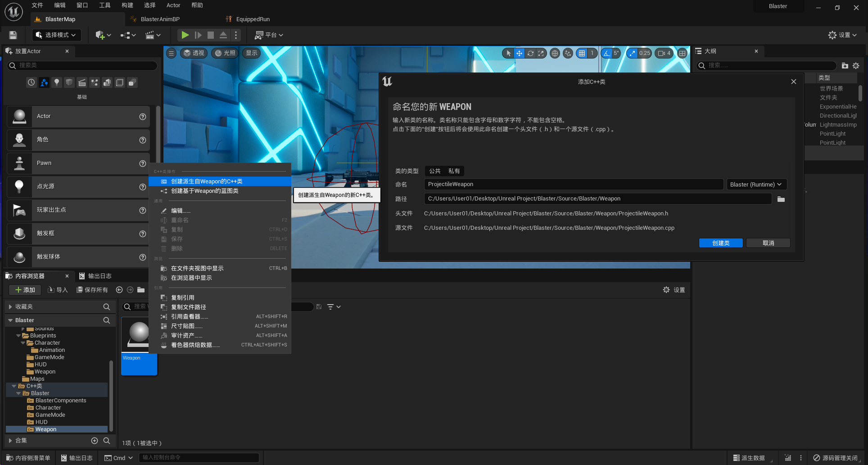
Task: Select the Lights lightbulb category in Place Actors
Action: tap(57, 82)
